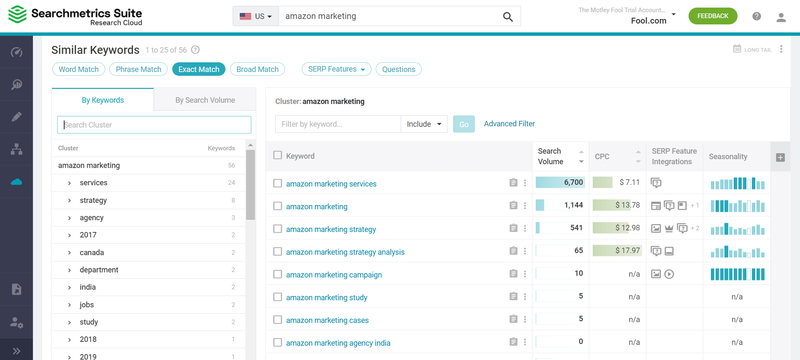
Task: Click the FEEDBACK button
Action: (x=713, y=16)
